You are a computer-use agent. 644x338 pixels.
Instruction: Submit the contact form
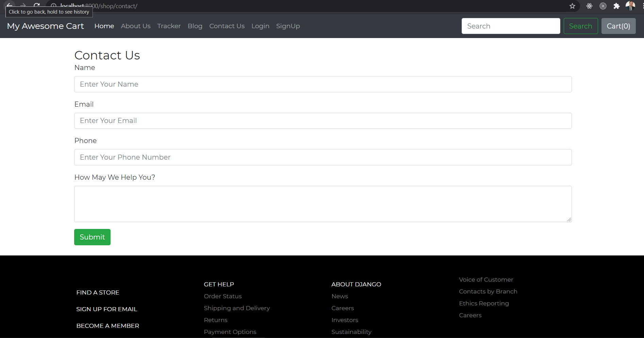coord(92,237)
